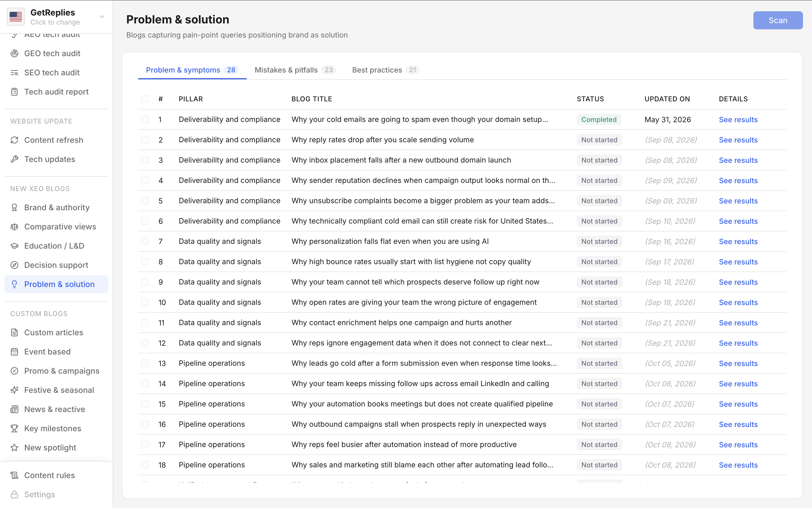The image size is (812, 508).
Task: Click the Content refresh arrows icon
Action: point(14,140)
